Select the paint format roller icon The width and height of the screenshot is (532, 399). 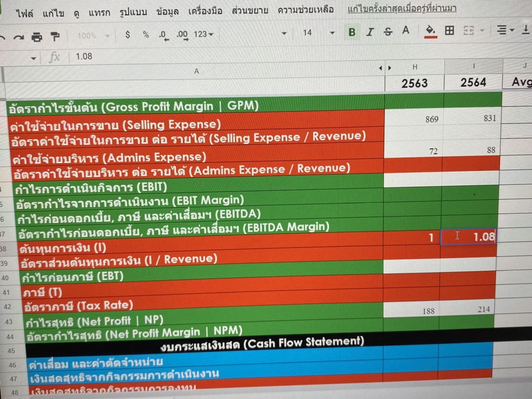point(55,36)
